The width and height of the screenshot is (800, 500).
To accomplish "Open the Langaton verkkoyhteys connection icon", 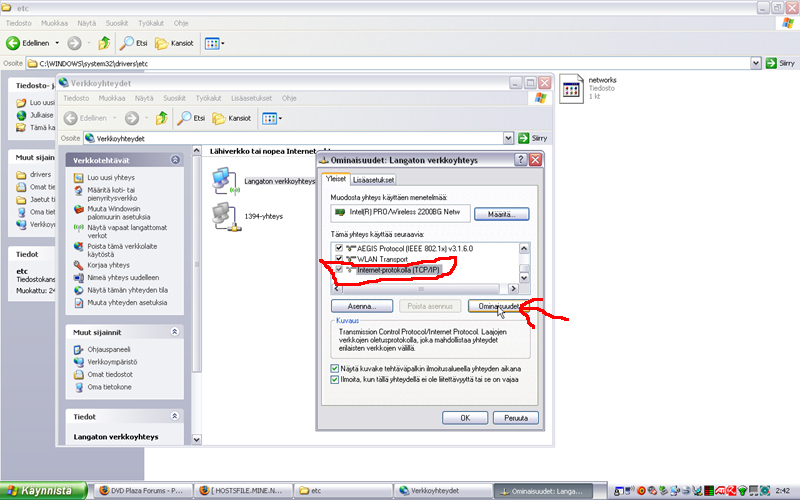I will pyautogui.click(x=224, y=181).
